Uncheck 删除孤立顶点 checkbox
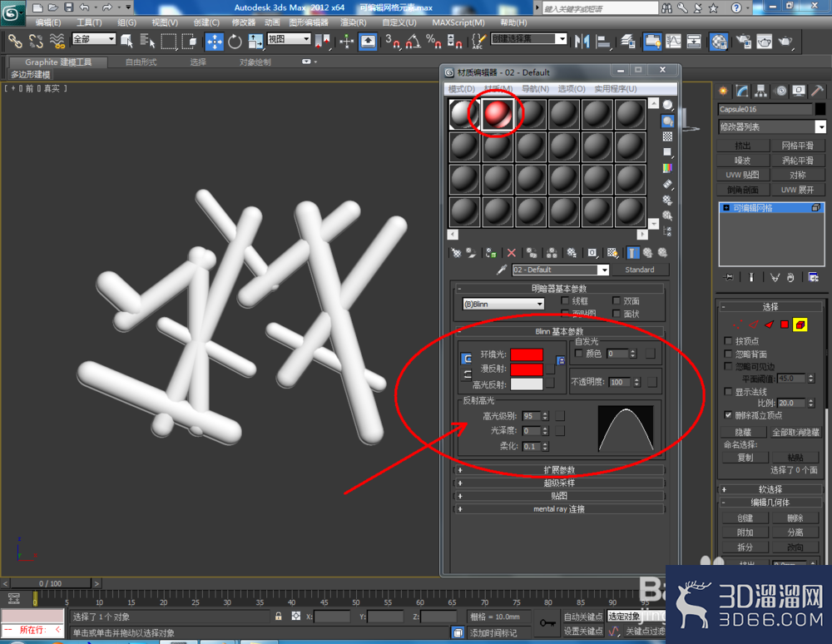 [x=728, y=415]
